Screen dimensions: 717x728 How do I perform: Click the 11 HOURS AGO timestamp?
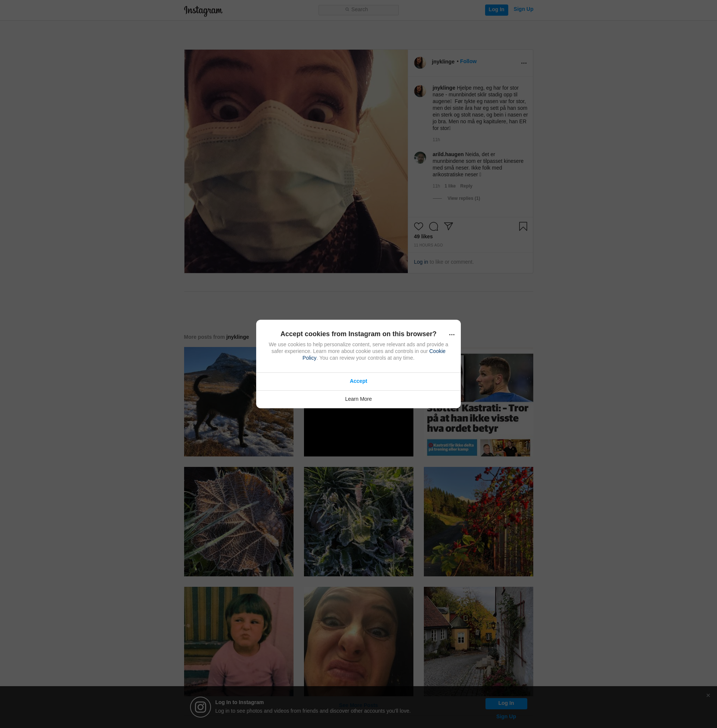point(428,245)
